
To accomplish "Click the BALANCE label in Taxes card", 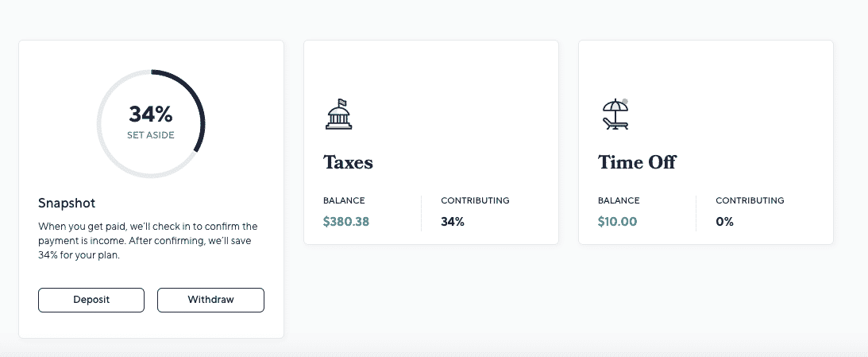I will [x=345, y=200].
